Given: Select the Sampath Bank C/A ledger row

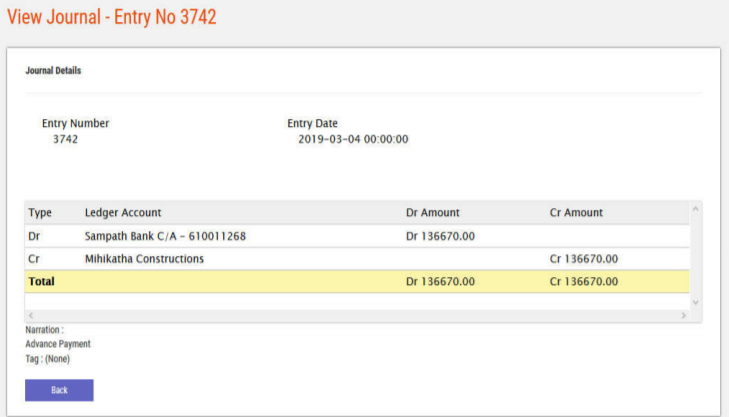Looking at the screenshot, I should coord(165,236).
